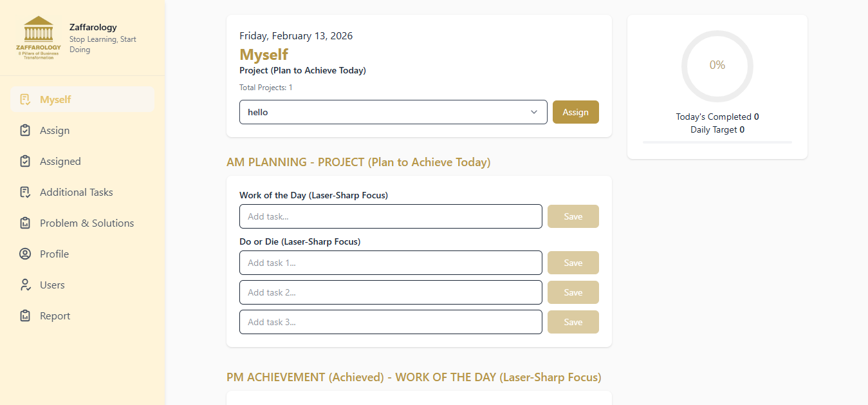The height and width of the screenshot is (405, 868).
Task: Click the Additional Tasks icon
Action: click(25, 193)
